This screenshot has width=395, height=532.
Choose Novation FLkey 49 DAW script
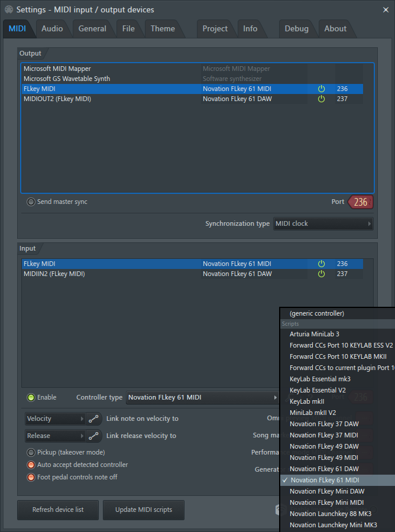(x=338, y=446)
